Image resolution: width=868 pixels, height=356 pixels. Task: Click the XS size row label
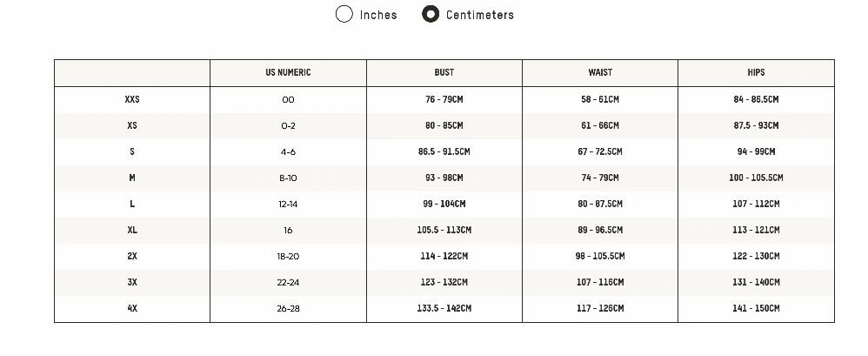tap(132, 125)
